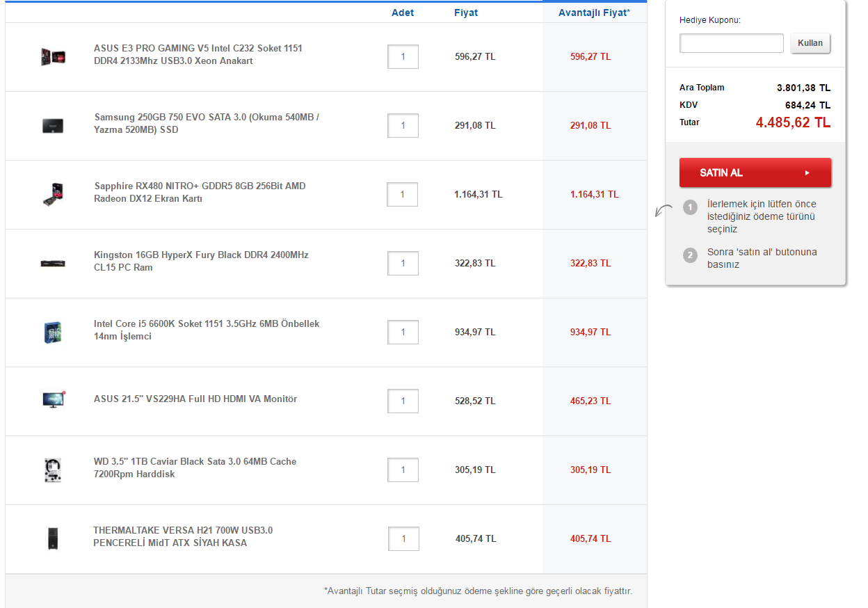The height and width of the screenshot is (608, 868).
Task: Open the Intel Core i5 6600K thumbnail
Action: pyautogui.click(x=53, y=332)
